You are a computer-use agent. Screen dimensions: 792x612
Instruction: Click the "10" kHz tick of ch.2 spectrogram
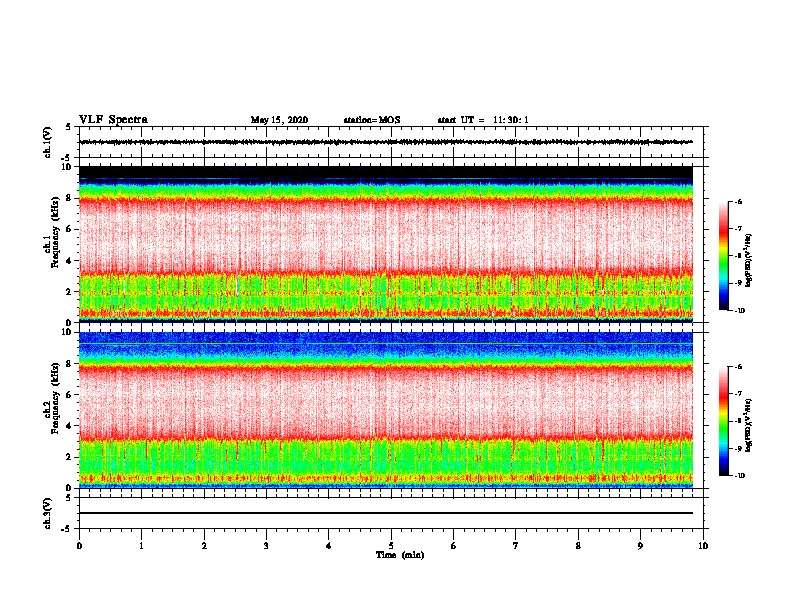pyautogui.click(x=67, y=332)
